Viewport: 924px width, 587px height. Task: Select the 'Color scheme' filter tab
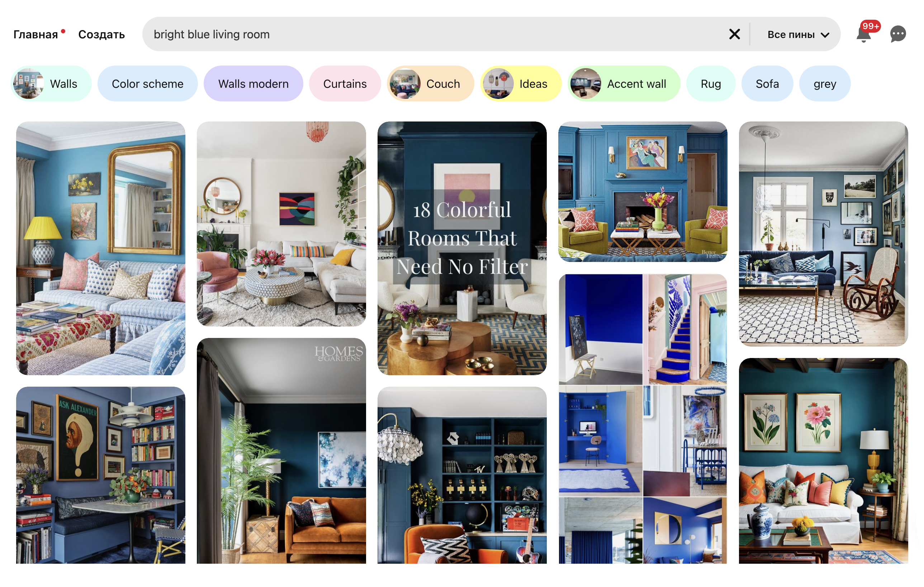click(x=147, y=83)
